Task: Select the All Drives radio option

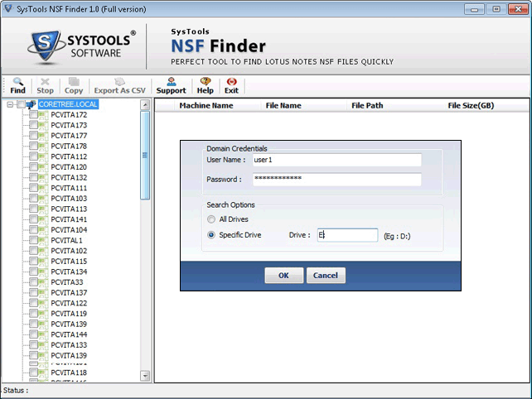Action: pyautogui.click(x=211, y=219)
